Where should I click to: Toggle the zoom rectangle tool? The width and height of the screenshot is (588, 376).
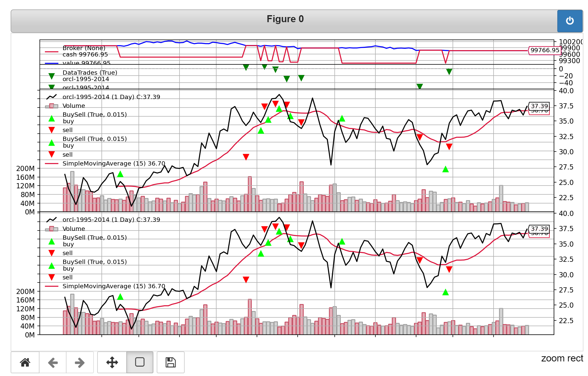tap(140, 362)
